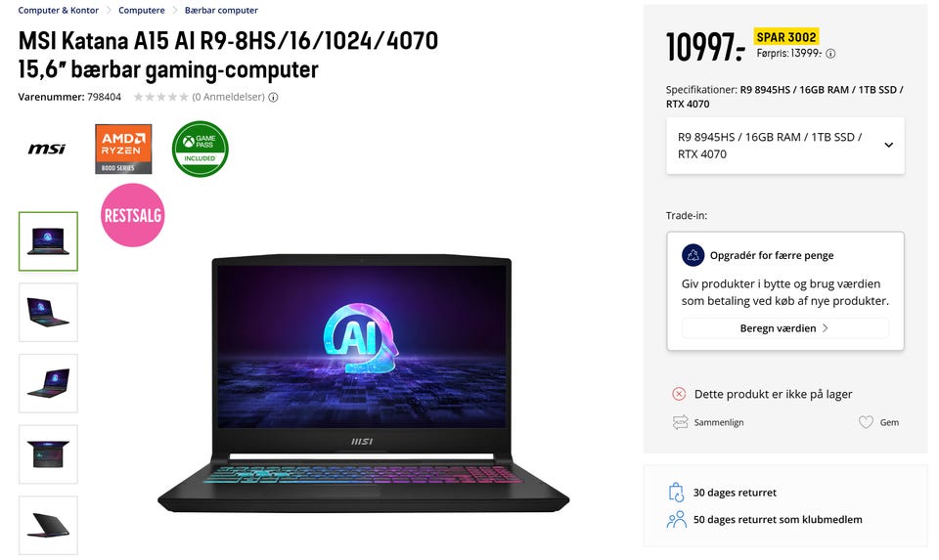Viewport: 939px width, 560px height.
Task: Click the pink Restsalg badge
Action: point(133,215)
